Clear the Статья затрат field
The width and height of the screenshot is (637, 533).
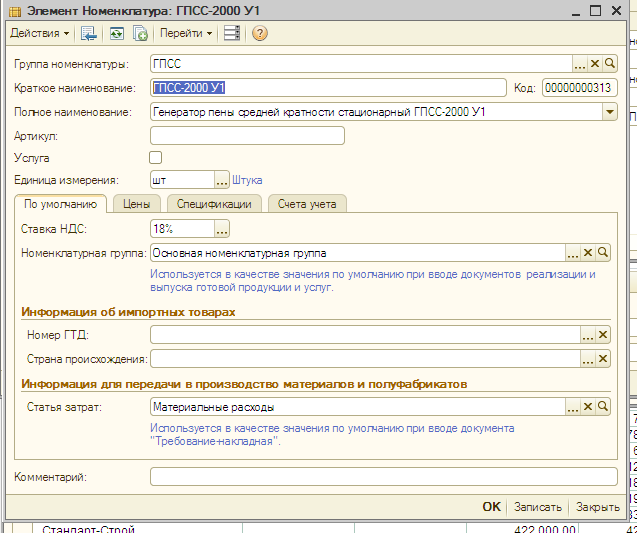point(588,407)
